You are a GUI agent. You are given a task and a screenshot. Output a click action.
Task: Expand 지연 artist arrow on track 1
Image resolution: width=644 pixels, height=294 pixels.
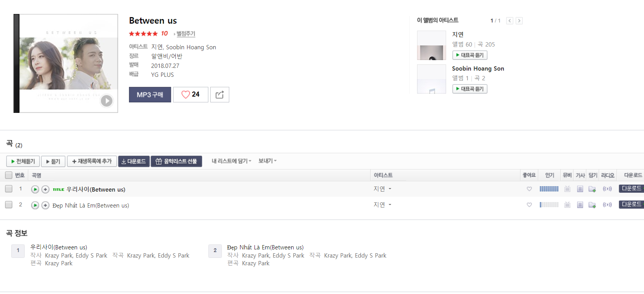point(390,189)
